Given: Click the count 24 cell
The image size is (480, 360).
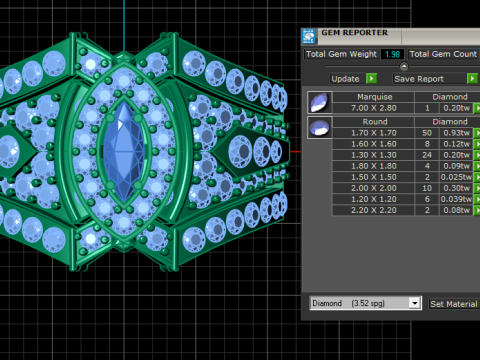Looking at the screenshot, I should click(x=427, y=155).
